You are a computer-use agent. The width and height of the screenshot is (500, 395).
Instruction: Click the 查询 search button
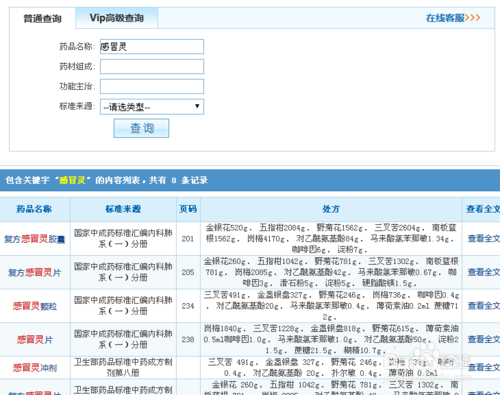(x=141, y=128)
